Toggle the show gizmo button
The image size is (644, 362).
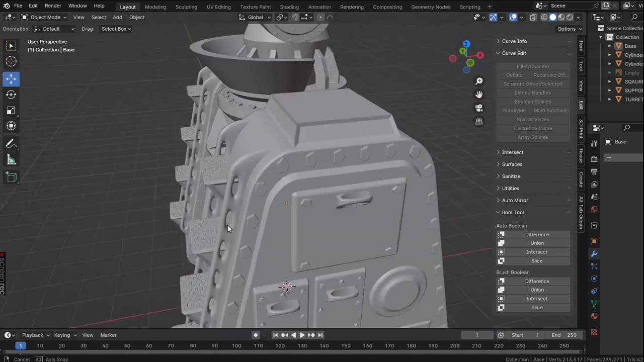tap(493, 17)
